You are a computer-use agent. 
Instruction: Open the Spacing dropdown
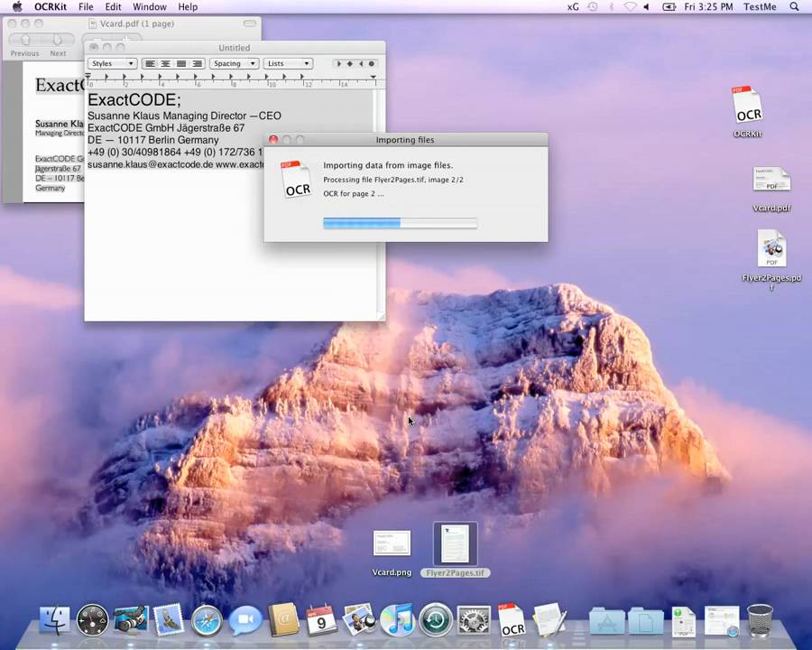pos(234,64)
